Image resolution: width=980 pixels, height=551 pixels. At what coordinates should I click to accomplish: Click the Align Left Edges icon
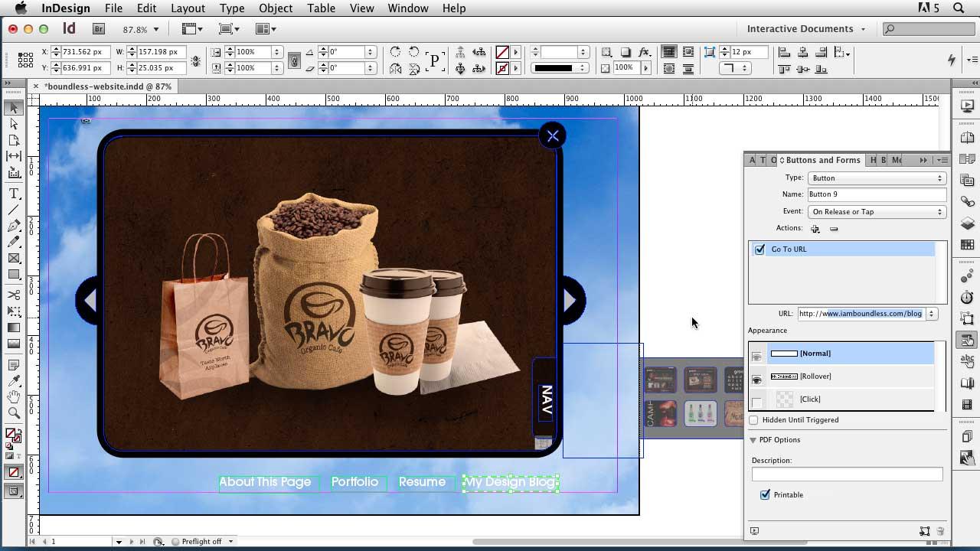(784, 52)
